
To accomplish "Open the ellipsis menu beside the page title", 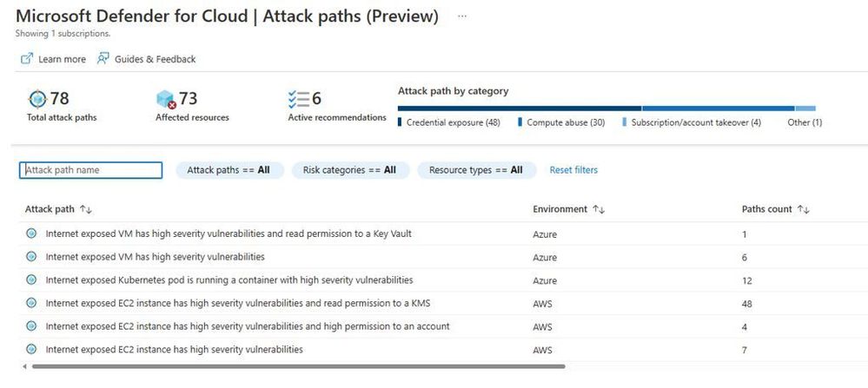I will point(462,16).
